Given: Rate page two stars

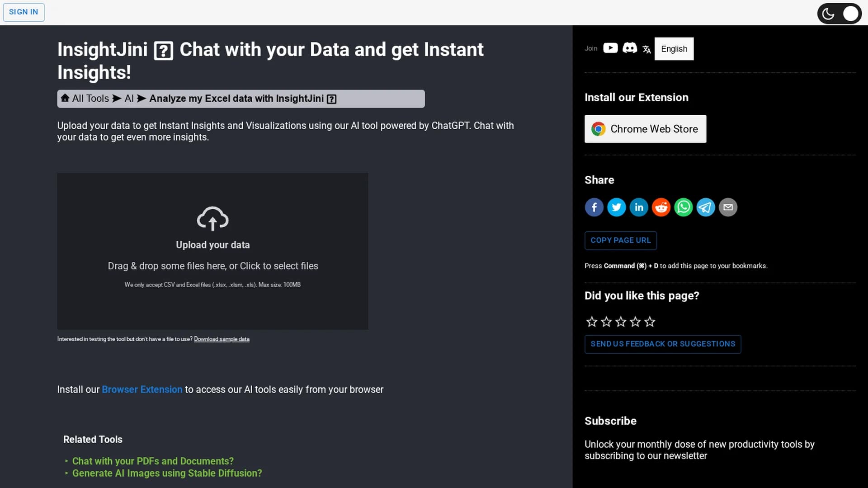Looking at the screenshot, I should (x=606, y=322).
